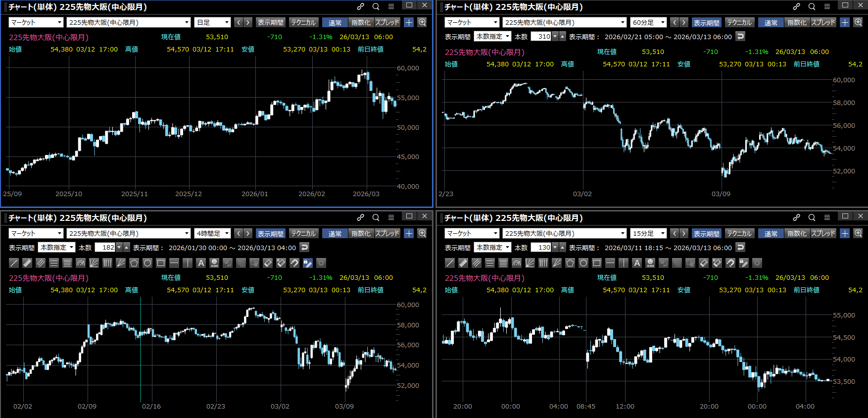Click the chain link icon in 60分足 chart title bar

[x=796, y=6]
